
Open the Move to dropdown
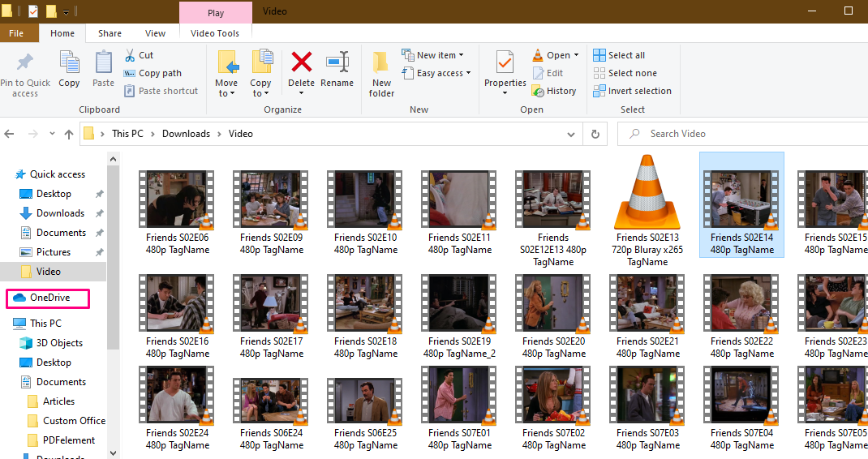point(226,88)
